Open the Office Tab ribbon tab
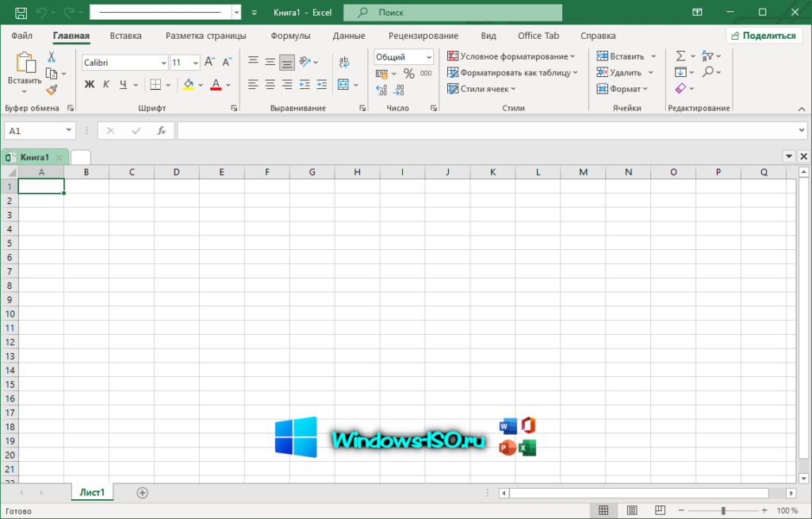The height and width of the screenshot is (519, 812). pyautogui.click(x=538, y=36)
